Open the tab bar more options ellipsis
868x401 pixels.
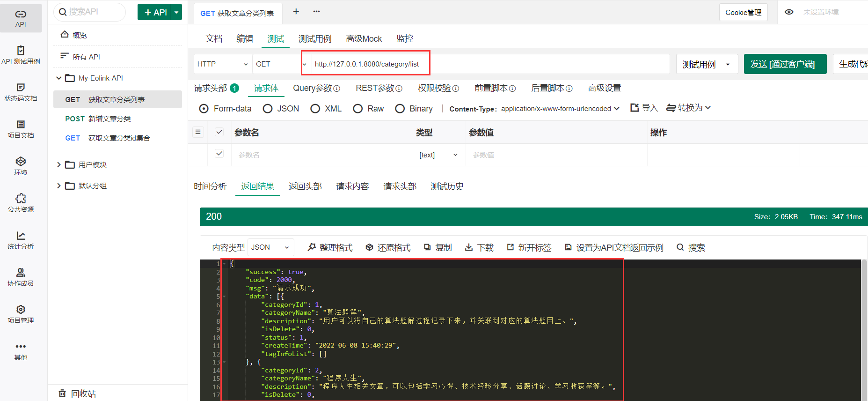[x=317, y=12]
